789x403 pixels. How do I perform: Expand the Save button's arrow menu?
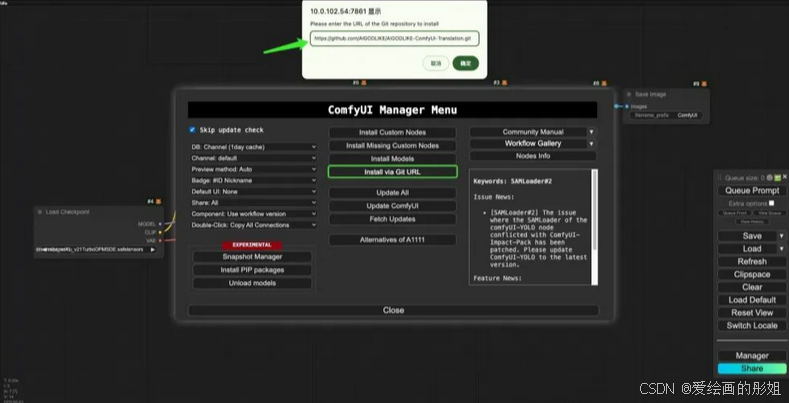pos(781,236)
